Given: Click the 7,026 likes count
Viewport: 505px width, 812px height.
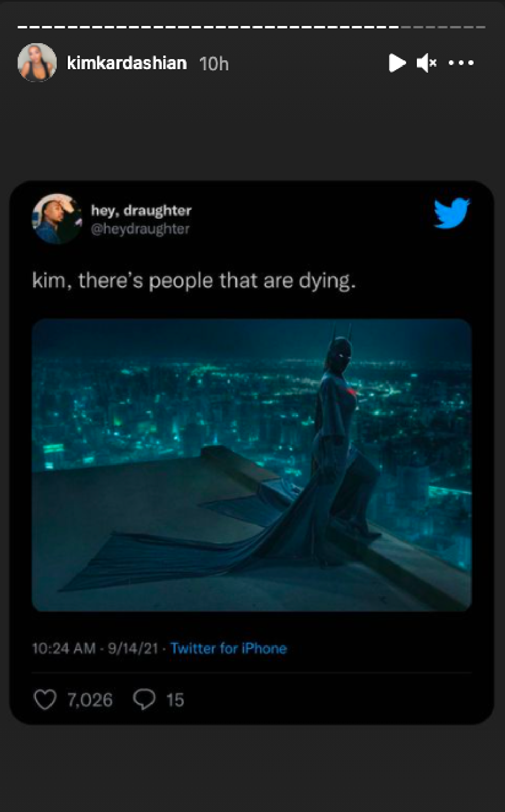Looking at the screenshot, I should click(90, 700).
